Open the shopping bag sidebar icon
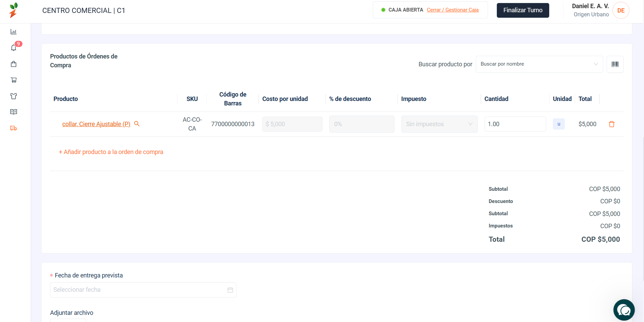This screenshot has width=644, height=322. pyautogui.click(x=14, y=64)
